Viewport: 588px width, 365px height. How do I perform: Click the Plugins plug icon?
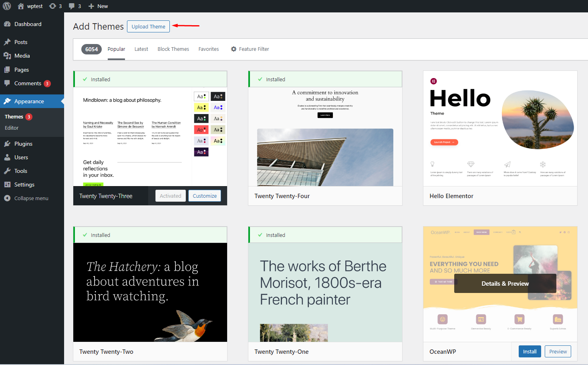7,144
